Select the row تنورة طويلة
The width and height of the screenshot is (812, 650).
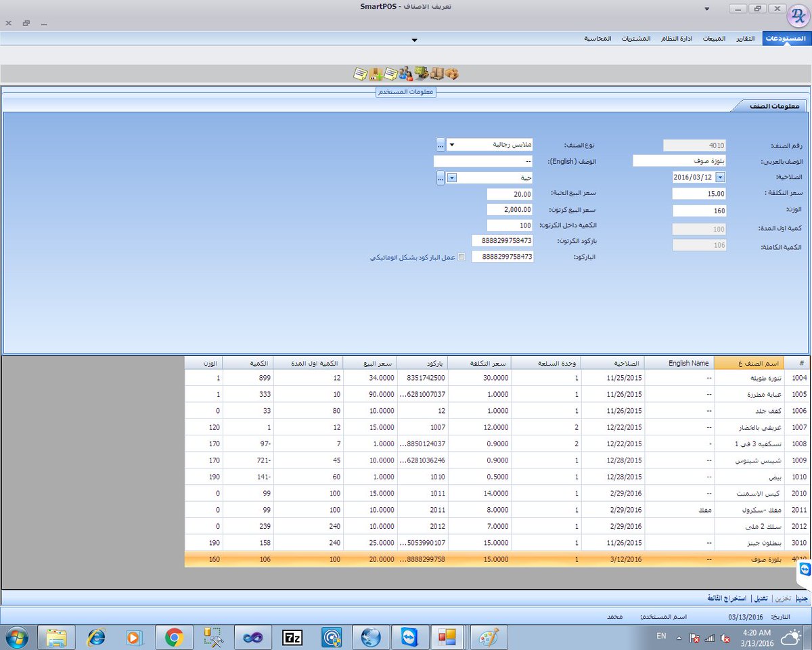point(497,378)
